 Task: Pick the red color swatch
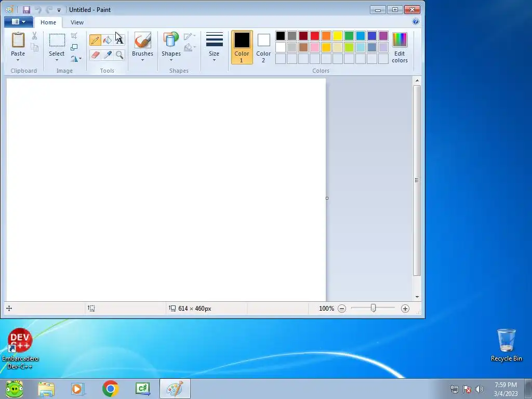point(315,36)
